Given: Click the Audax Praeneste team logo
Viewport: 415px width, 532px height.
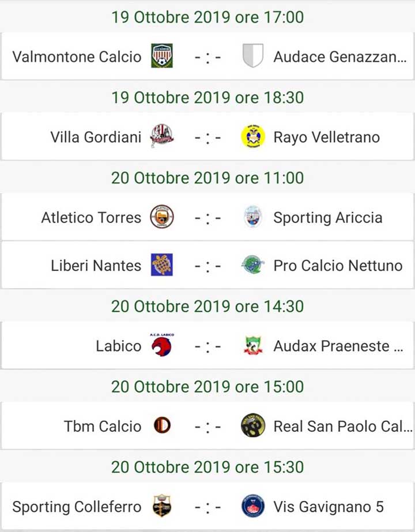Looking at the screenshot, I should (x=253, y=345).
